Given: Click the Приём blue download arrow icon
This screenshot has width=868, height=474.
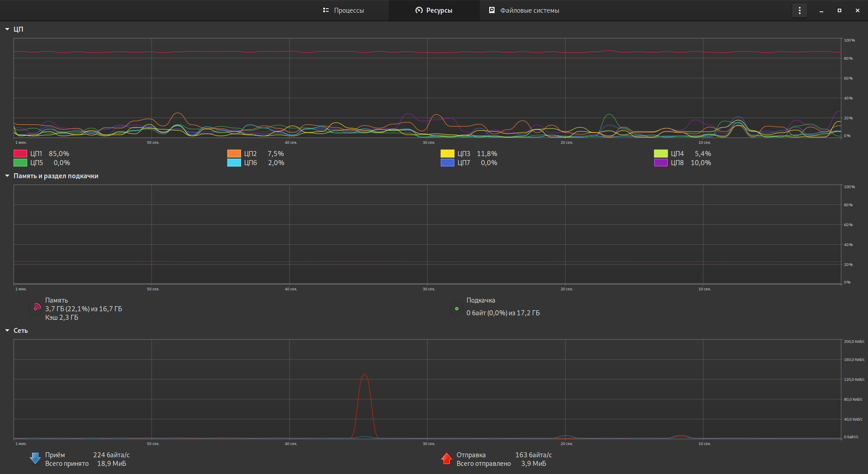Looking at the screenshot, I should coord(35,459).
